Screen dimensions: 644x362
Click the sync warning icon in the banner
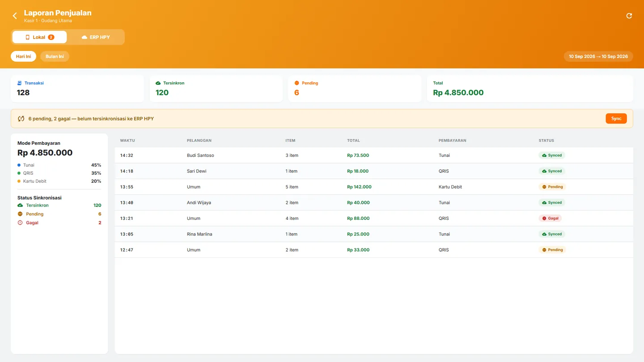click(21, 119)
